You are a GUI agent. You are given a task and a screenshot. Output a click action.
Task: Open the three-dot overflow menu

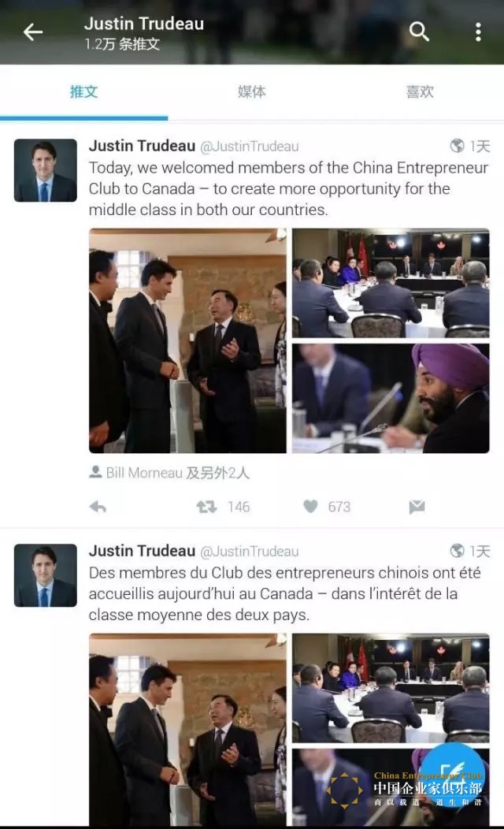click(478, 32)
